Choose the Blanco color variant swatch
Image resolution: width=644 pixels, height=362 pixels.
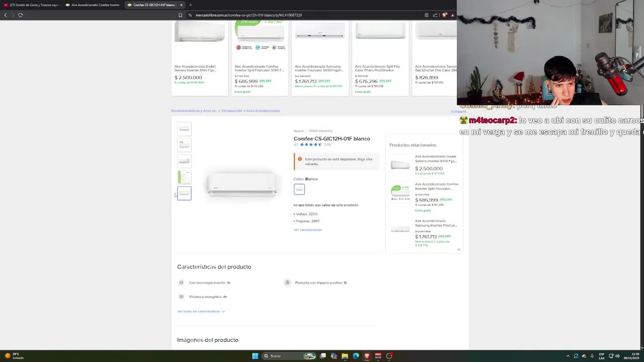pos(299,189)
